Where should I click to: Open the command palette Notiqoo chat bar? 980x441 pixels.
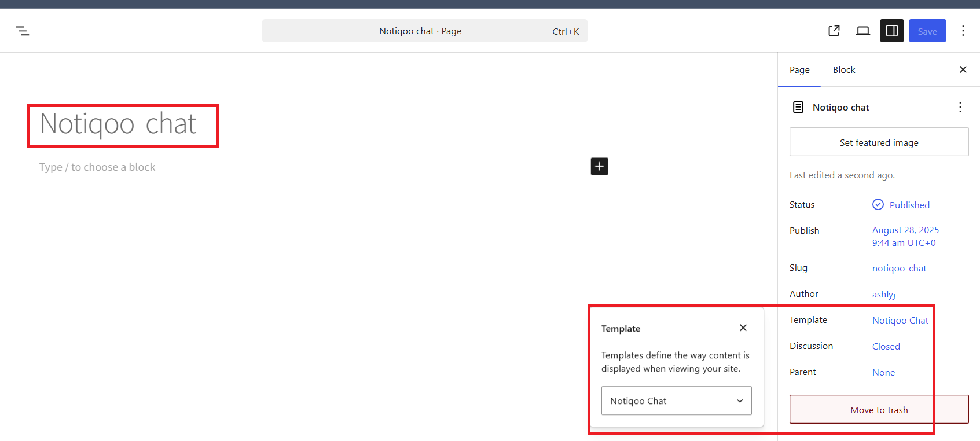coord(424,31)
